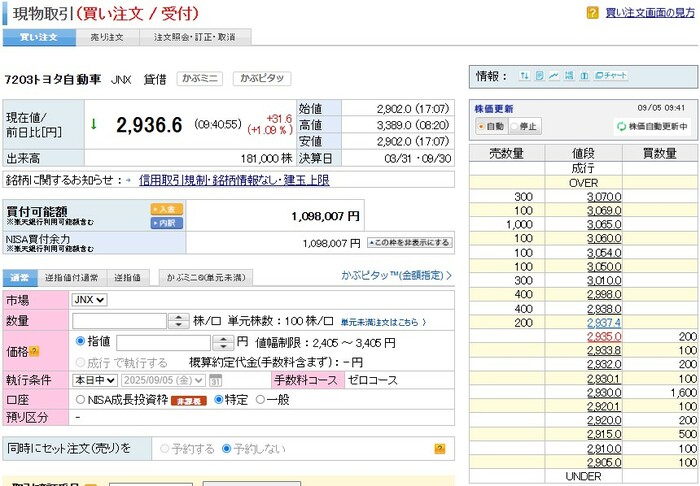This screenshot has width=700, height=486.
Task: Open the up-down arrows info icon
Action: click(x=524, y=76)
